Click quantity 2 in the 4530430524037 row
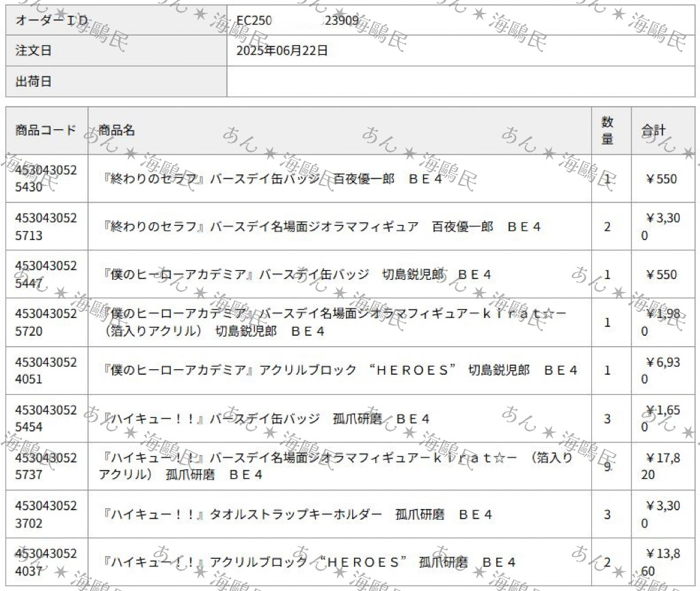The width and height of the screenshot is (700, 591). pyautogui.click(x=607, y=562)
